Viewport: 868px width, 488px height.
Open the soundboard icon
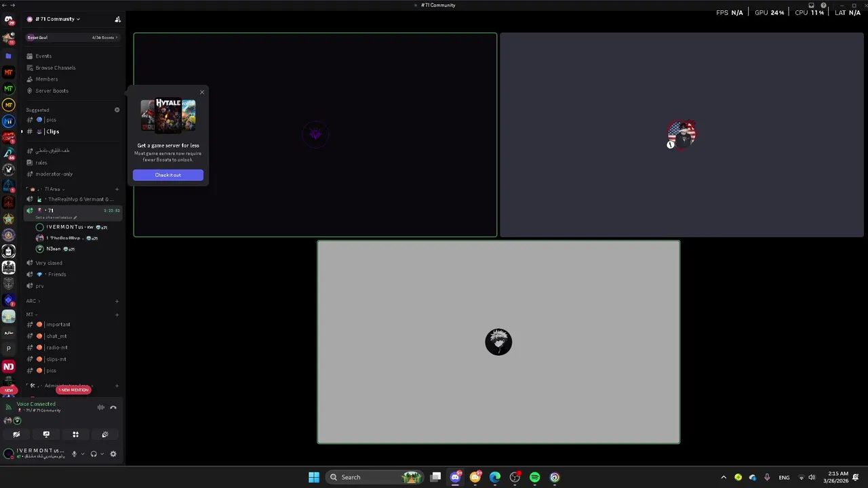click(x=105, y=434)
